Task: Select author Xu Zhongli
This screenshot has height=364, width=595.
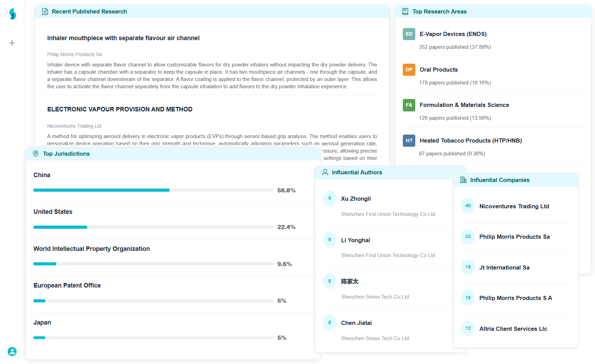Action: coord(356,199)
